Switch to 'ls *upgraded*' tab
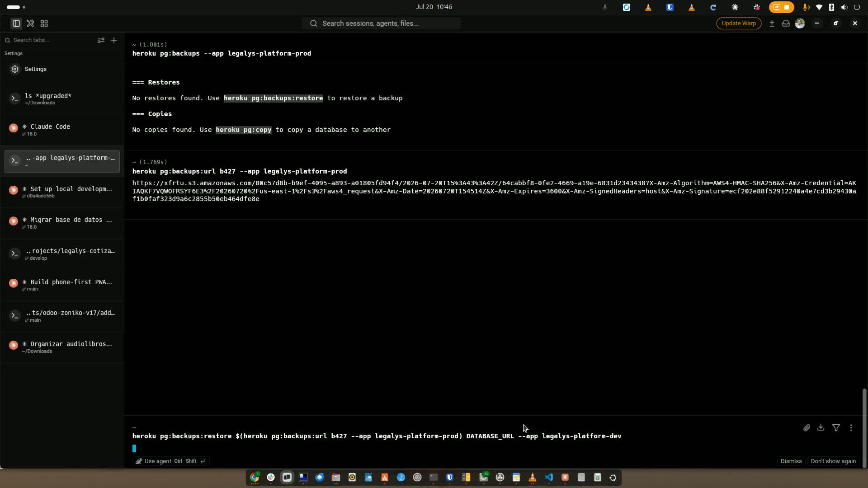The height and width of the screenshot is (488, 868). click(62, 99)
